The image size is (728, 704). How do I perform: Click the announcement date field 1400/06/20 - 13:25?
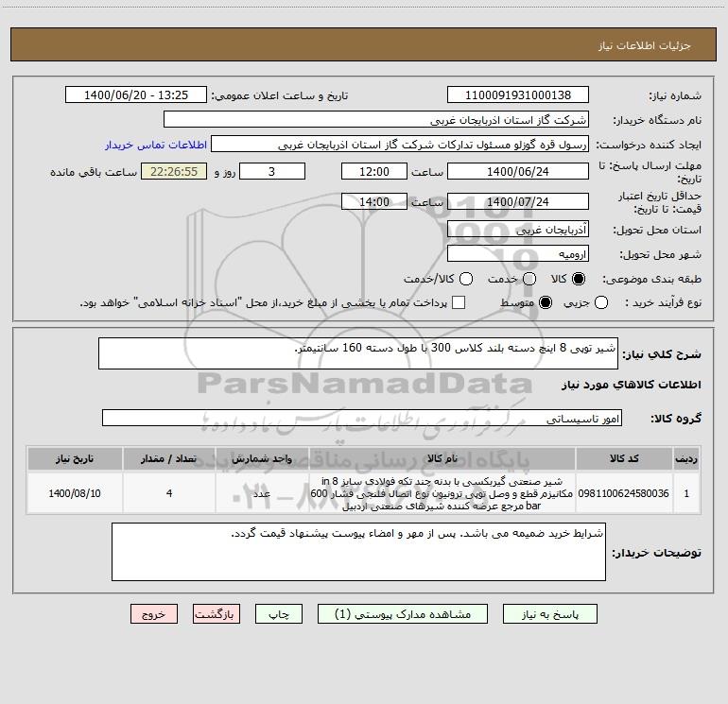[x=136, y=95]
